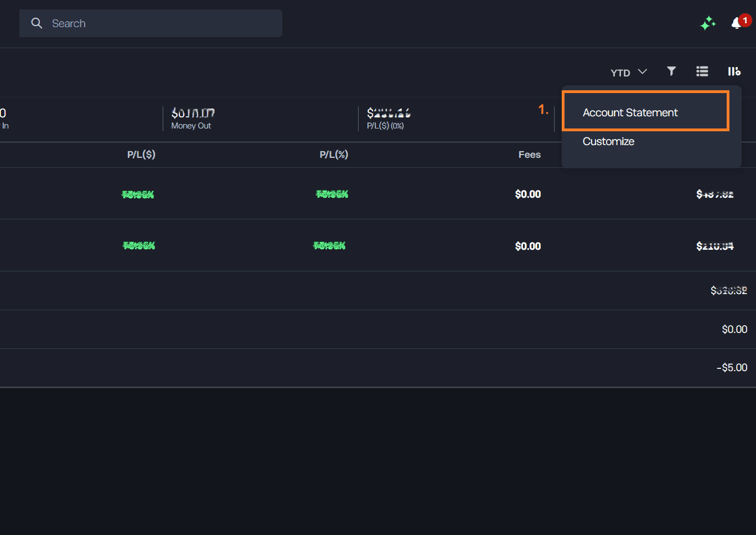Click the green sparkle assistant icon
This screenshot has width=756, height=535.
(x=708, y=23)
